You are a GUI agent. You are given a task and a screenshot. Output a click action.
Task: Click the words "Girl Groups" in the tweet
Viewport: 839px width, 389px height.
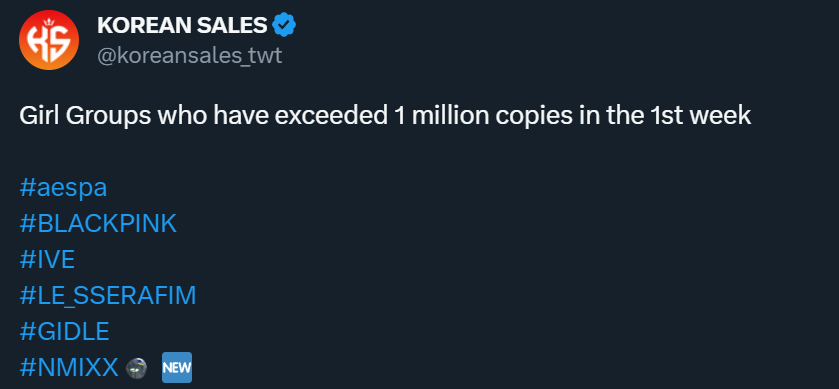[85, 116]
